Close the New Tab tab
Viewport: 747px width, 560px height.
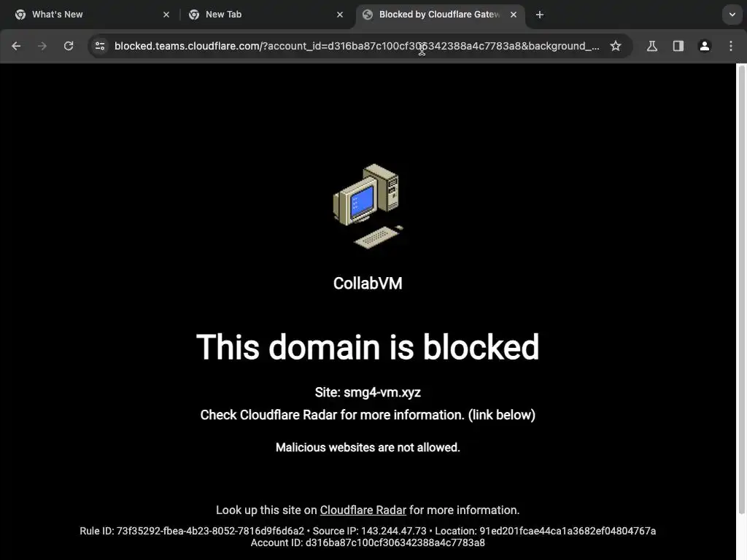[340, 15]
